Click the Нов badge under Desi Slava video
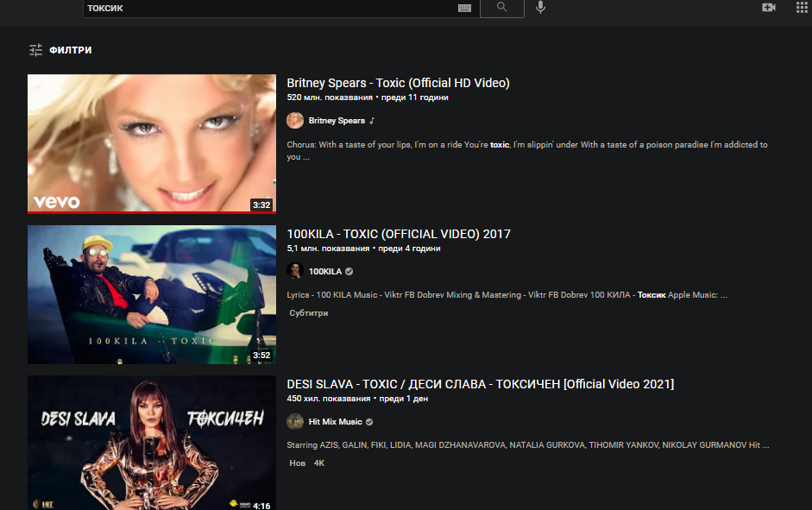This screenshot has height=510, width=812. pyautogui.click(x=297, y=463)
